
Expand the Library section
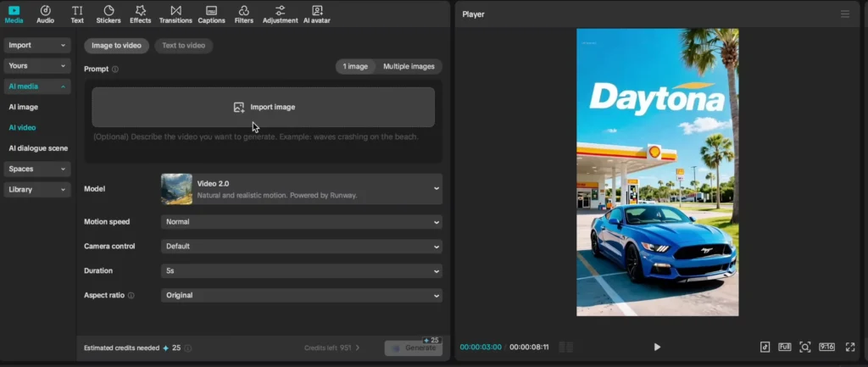(37, 189)
